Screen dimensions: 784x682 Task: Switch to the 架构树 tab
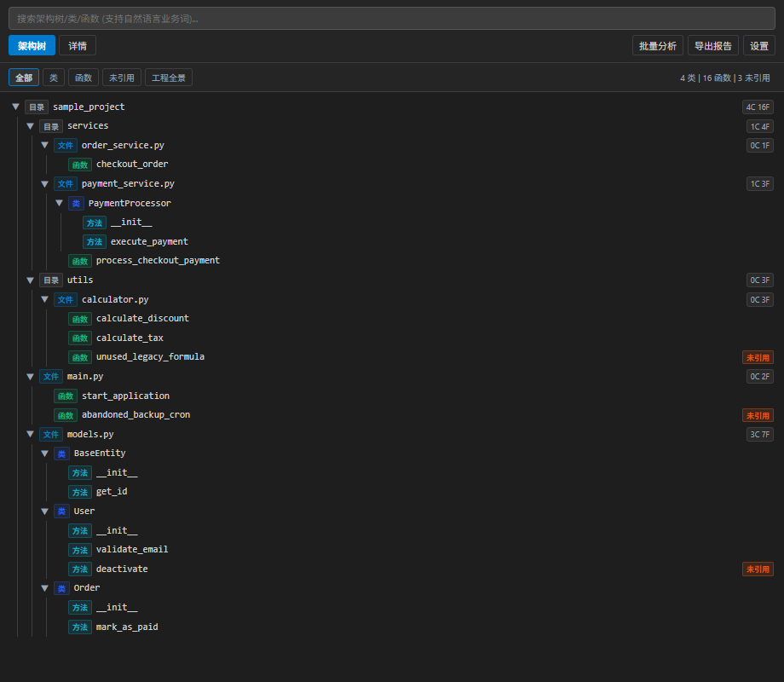32,45
